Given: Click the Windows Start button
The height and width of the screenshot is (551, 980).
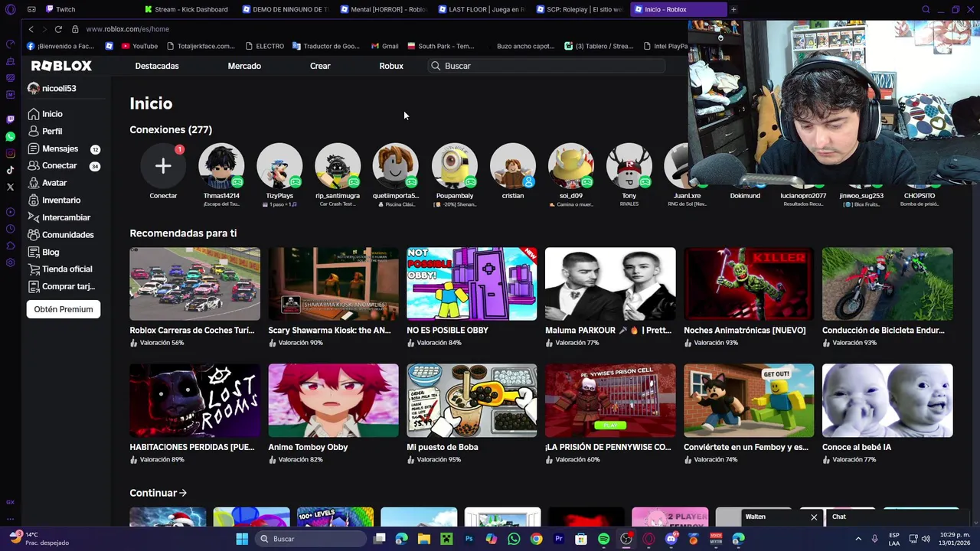Looking at the screenshot, I should point(242,539).
